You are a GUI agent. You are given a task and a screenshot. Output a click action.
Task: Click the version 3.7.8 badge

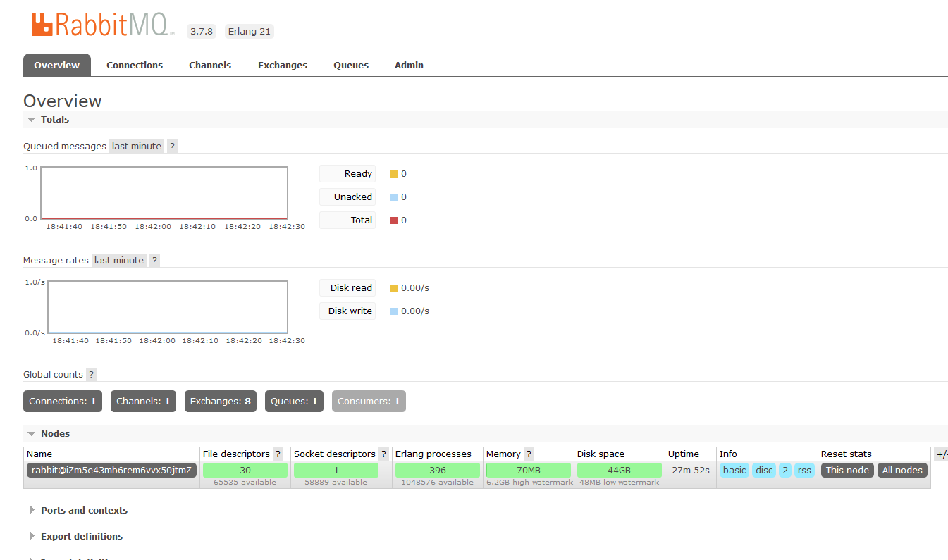(x=202, y=31)
